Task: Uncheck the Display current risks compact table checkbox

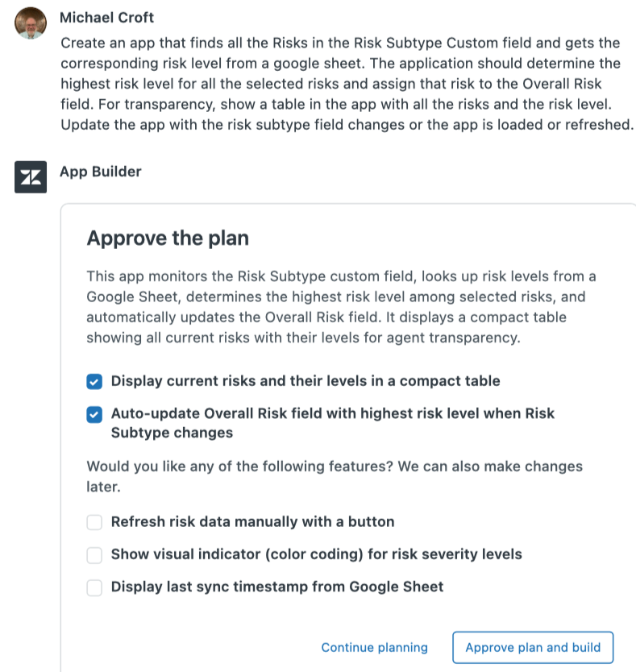Action: pos(94,381)
